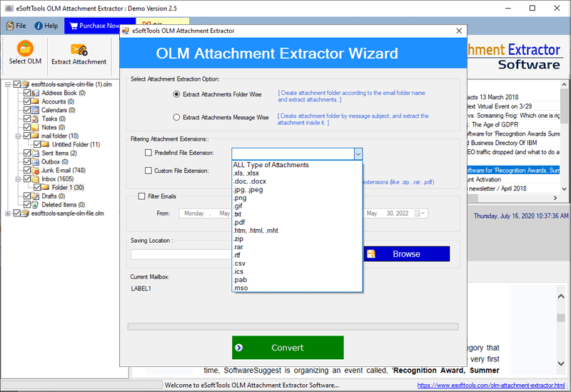Click the mail folder yellow folder icon
Viewport: 571px width, 392px height.
click(35, 136)
